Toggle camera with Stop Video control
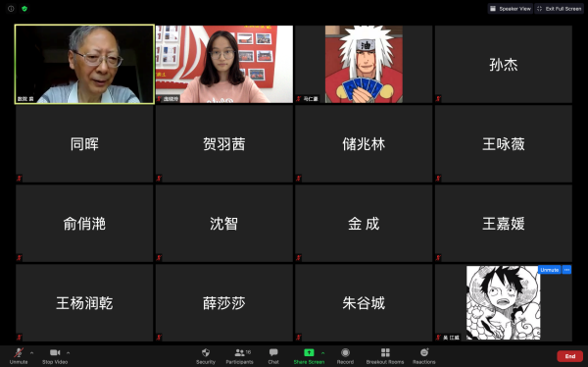 click(55, 356)
